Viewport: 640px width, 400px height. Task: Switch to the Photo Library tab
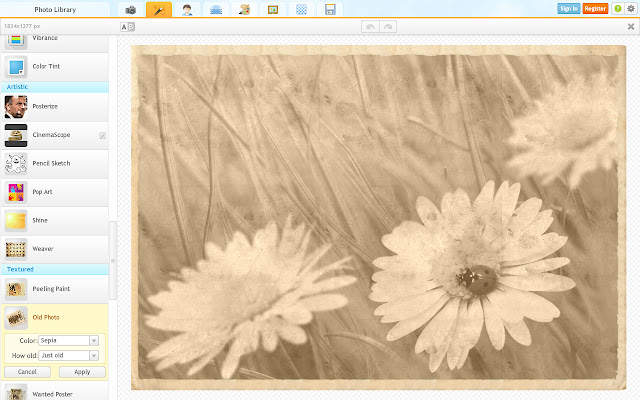(x=55, y=8)
